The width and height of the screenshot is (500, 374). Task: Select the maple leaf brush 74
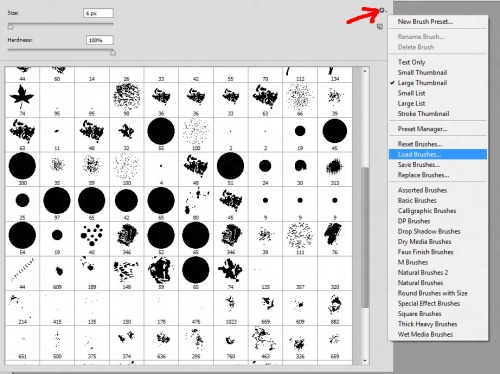coord(22,99)
